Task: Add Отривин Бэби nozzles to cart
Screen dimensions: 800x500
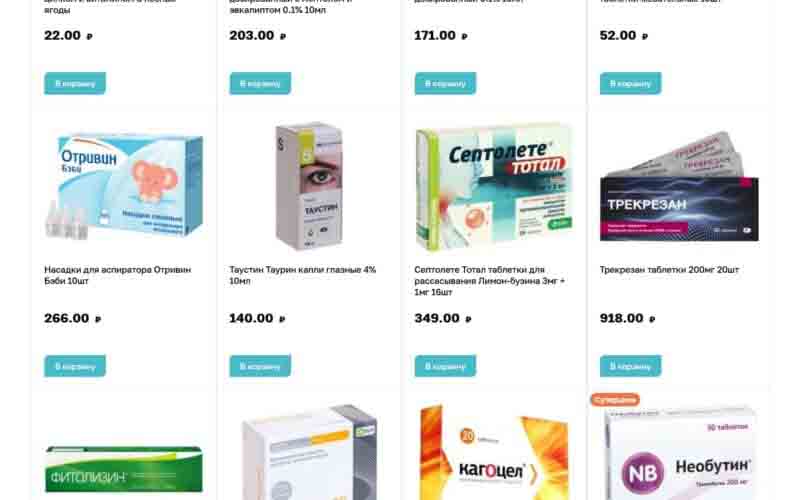Action: point(75,366)
